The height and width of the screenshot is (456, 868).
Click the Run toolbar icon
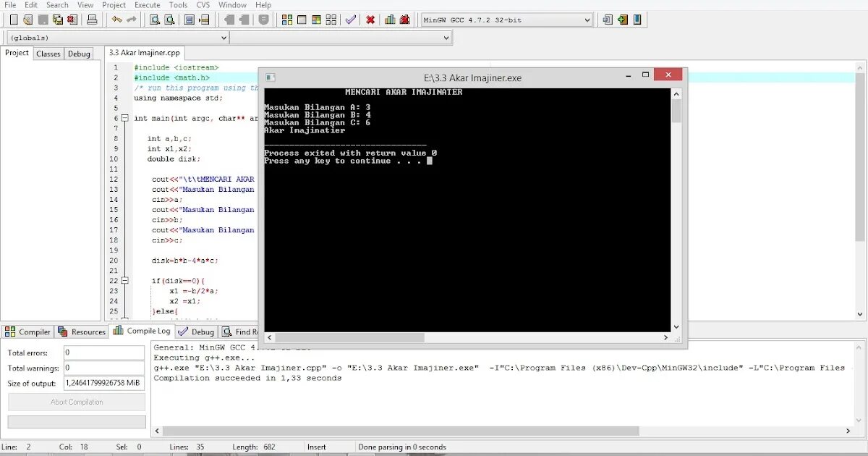pyautogui.click(x=302, y=20)
